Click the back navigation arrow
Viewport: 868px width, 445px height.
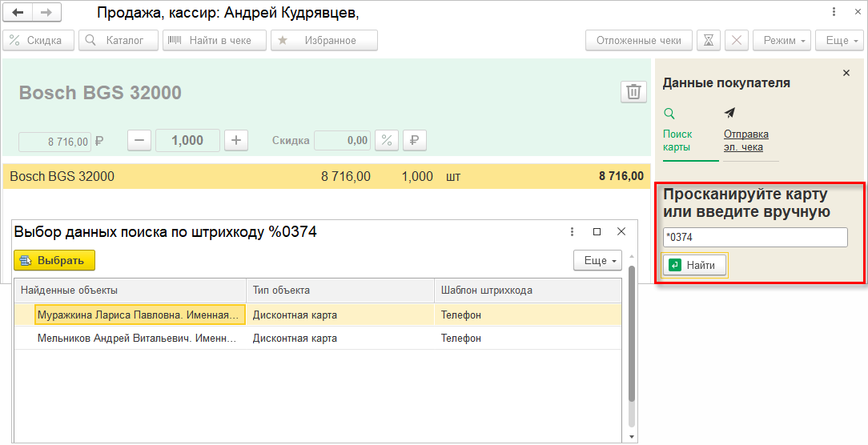tap(18, 13)
